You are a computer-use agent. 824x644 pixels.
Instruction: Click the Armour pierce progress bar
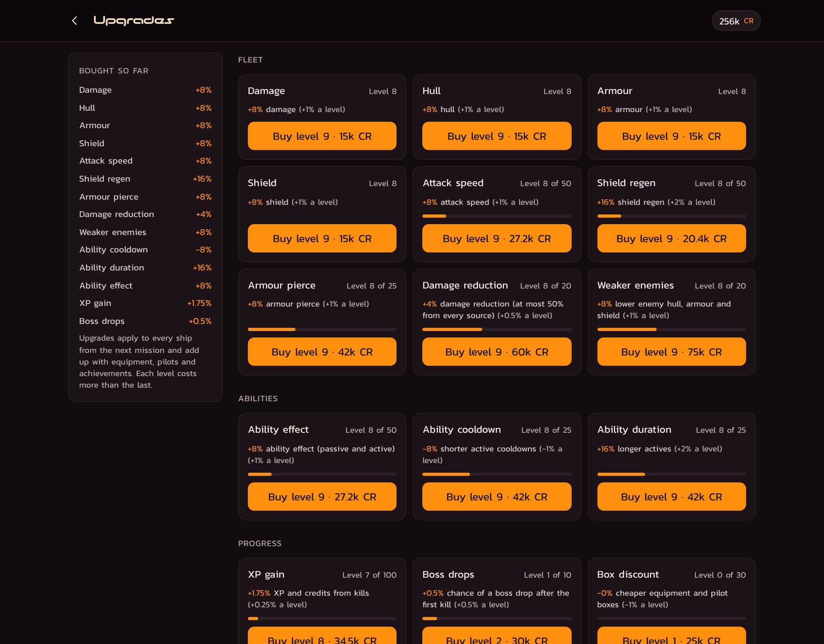[322, 329]
